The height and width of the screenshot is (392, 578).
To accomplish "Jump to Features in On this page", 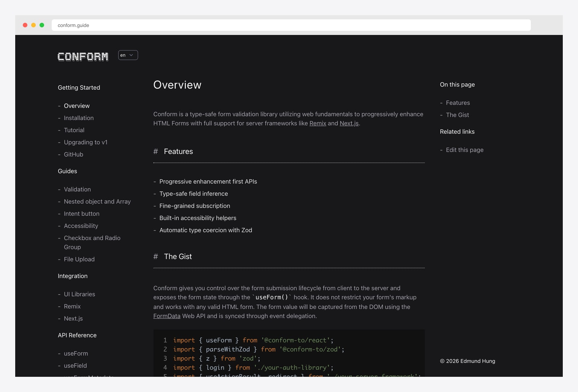I will tap(458, 103).
